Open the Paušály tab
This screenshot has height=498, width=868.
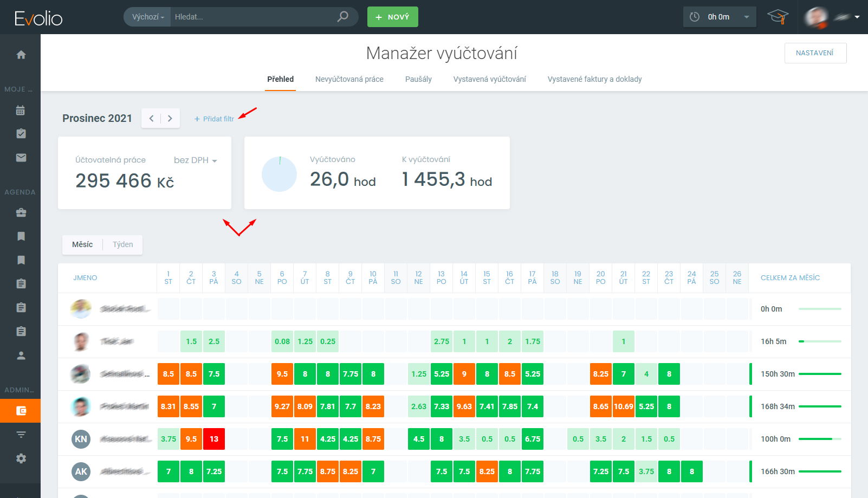click(x=418, y=79)
